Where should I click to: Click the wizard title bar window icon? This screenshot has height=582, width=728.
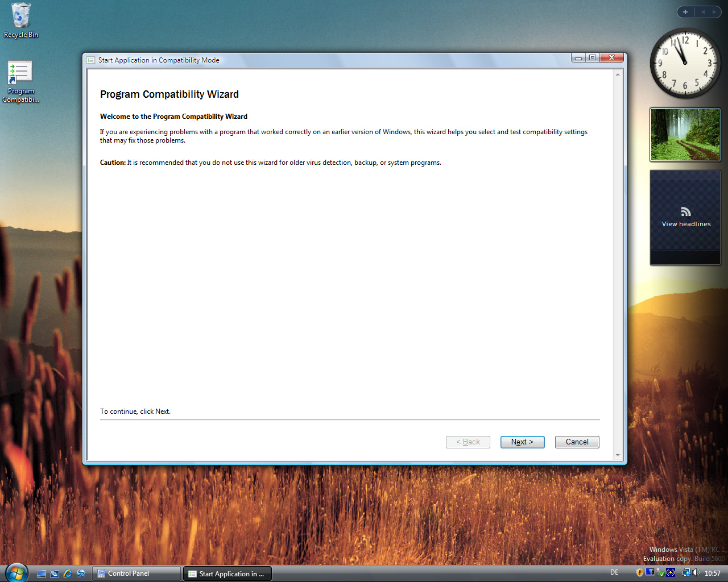(x=91, y=60)
